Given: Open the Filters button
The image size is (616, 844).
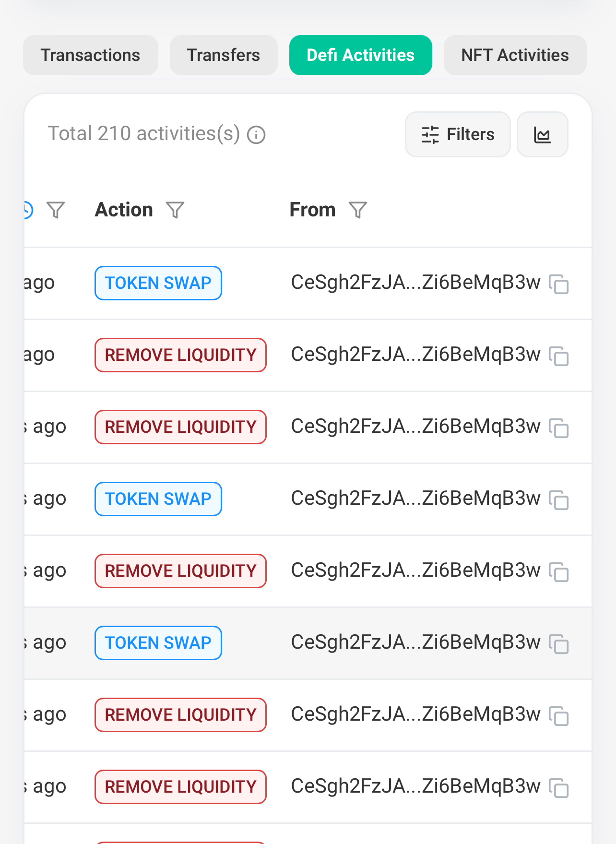Looking at the screenshot, I should point(458,135).
